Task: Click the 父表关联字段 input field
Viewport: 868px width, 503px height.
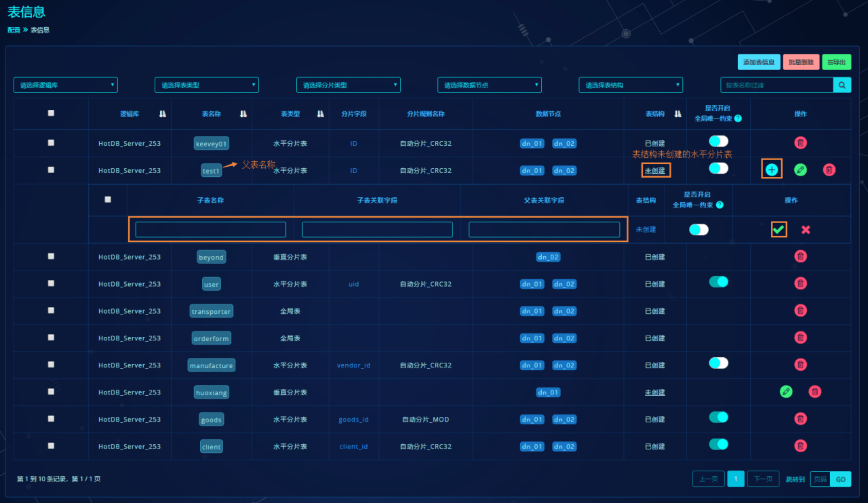Action: pos(544,229)
